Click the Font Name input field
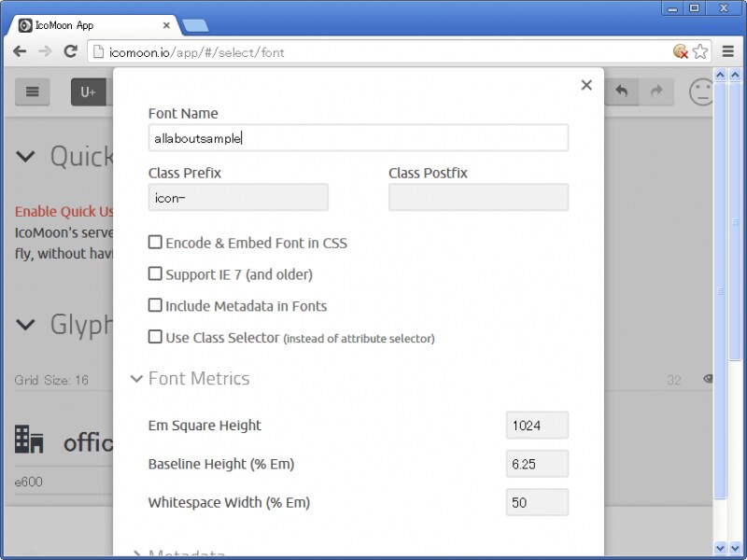The height and width of the screenshot is (560, 747). (359, 138)
